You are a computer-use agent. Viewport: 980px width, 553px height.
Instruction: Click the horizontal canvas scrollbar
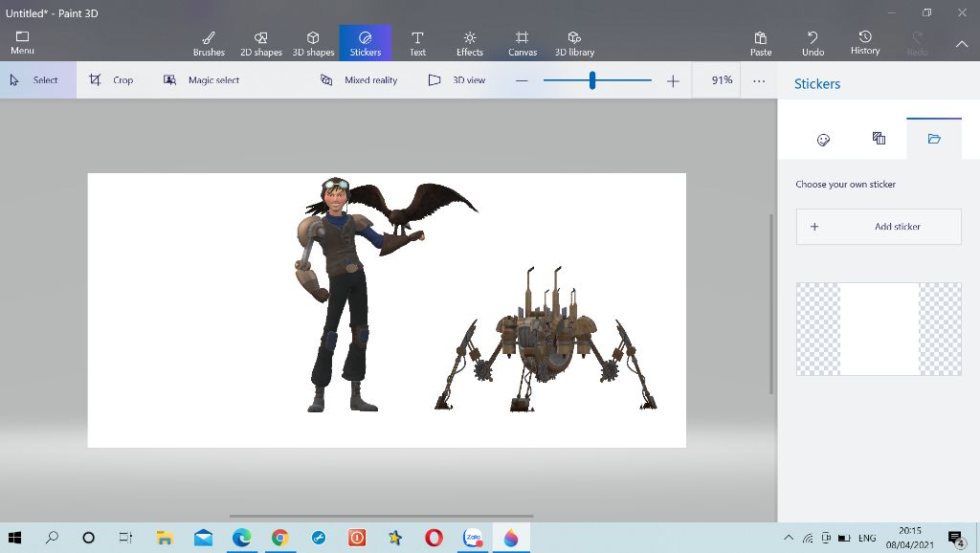tap(381, 516)
